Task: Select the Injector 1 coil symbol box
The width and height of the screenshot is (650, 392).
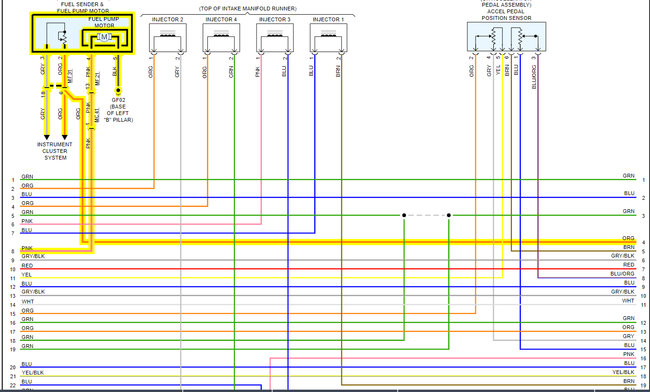Action: coord(328,38)
